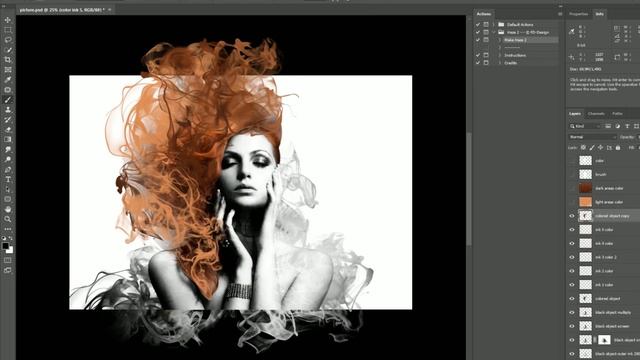Select the Crop tool
640x360 pixels.
(x=8, y=60)
